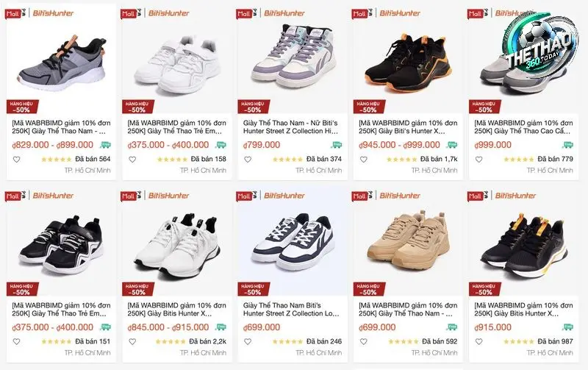Viewport: 588px width, 370px height.
Task: Open Street Z Collection Hi product title
Action: (290, 127)
